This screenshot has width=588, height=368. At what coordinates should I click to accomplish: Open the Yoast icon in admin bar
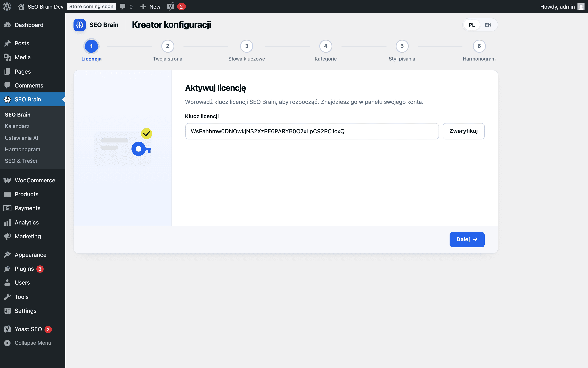(x=170, y=7)
